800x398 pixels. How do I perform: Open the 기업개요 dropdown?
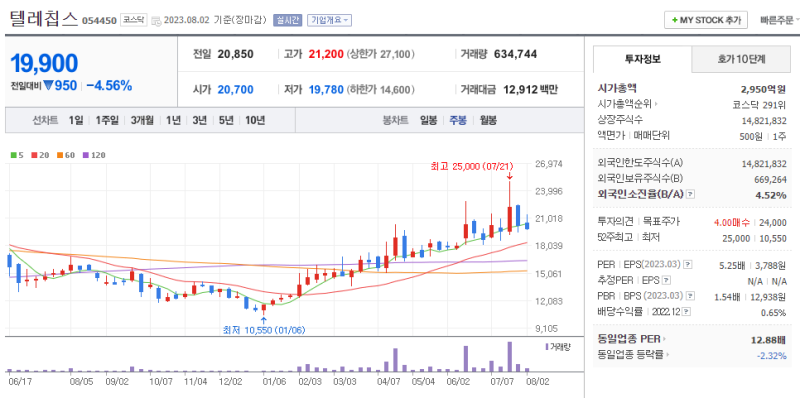(x=330, y=20)
